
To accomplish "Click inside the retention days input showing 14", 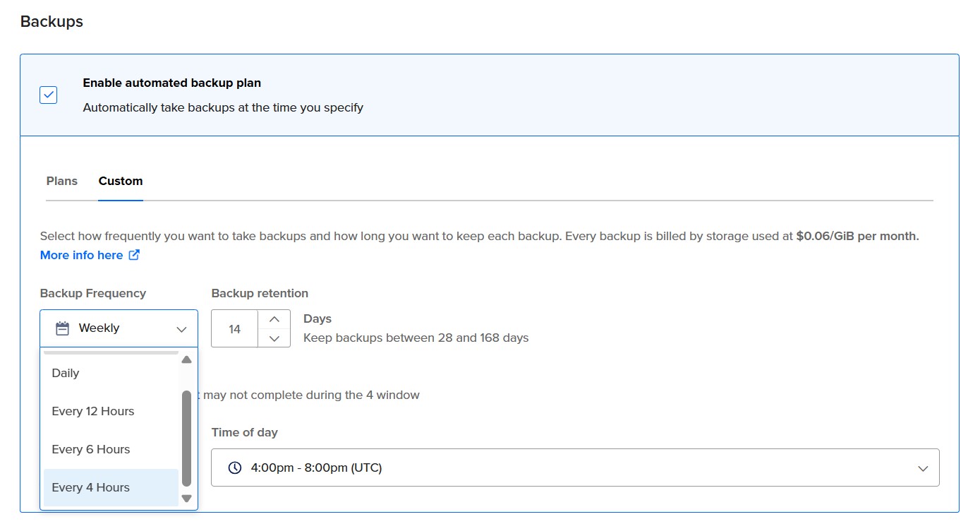I will [x=234, y=328].
